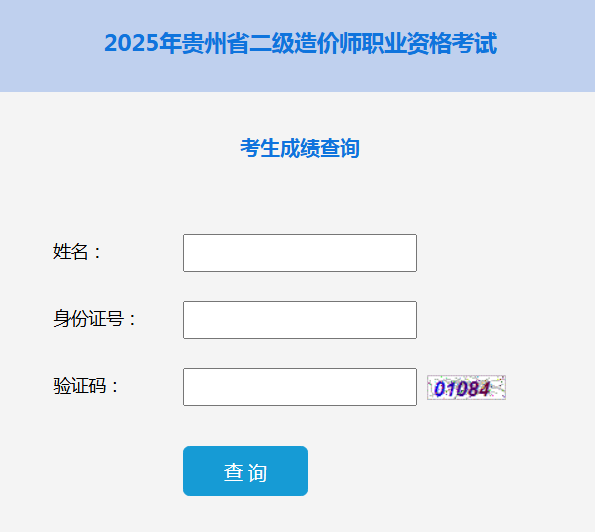Viewport: 595px width, 532px height.
Task: Refresh the 01084 captcha image
Action: tap(466, 387)
